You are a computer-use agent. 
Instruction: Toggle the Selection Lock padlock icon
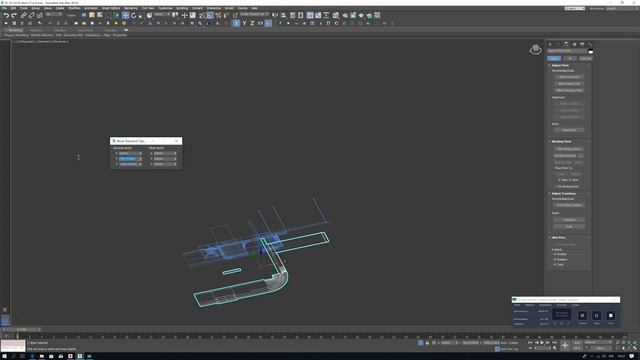(x=427, y=343)
